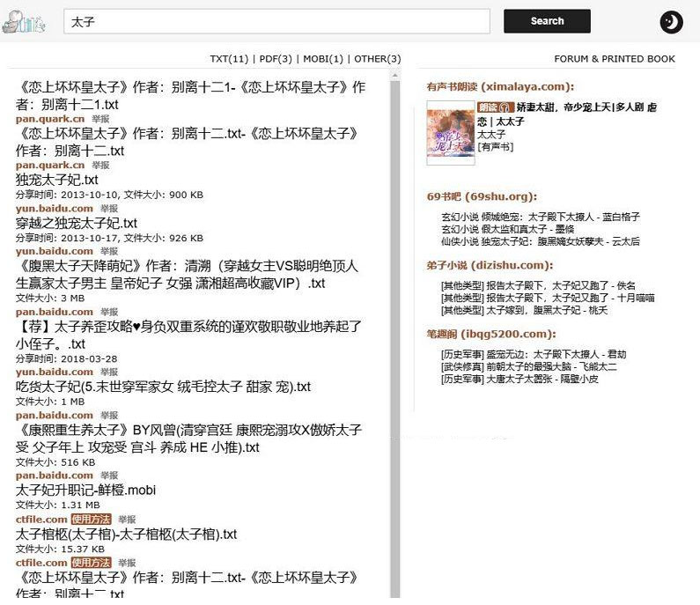
Task: Open the 有声书朗读 ximalaya.com heading
Action: pyautogui.click(x=499, y=86)
